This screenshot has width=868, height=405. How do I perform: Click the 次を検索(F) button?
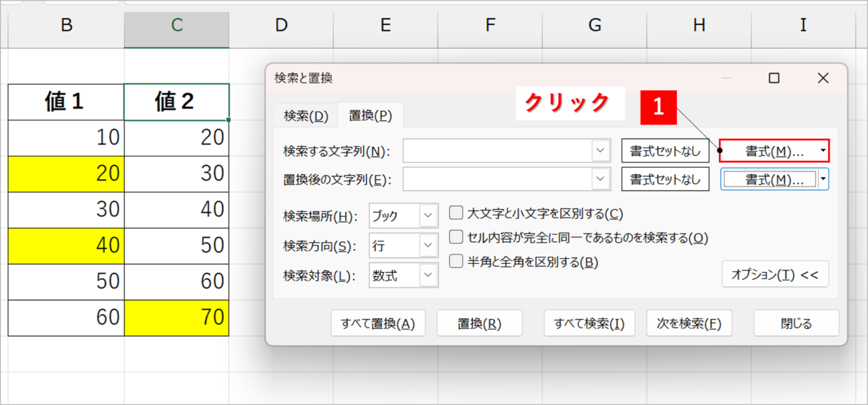pyautogui.click(x=689, y=323)
